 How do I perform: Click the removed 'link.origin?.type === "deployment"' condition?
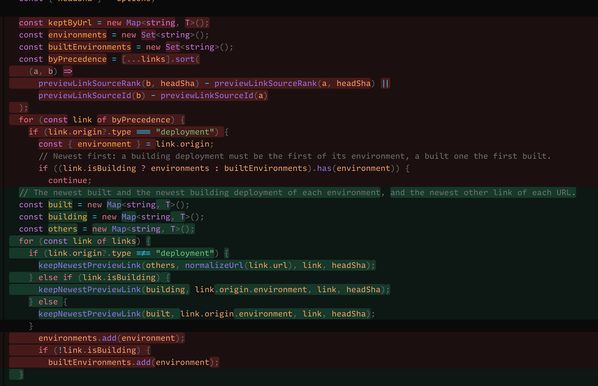[x=129, y=132]
